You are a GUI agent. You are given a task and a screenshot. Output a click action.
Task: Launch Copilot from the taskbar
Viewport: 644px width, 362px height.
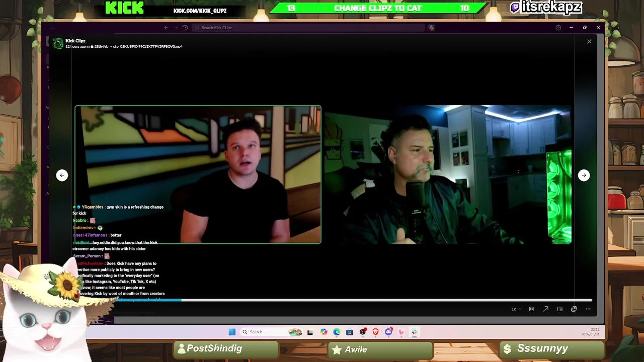pos(324,332)
